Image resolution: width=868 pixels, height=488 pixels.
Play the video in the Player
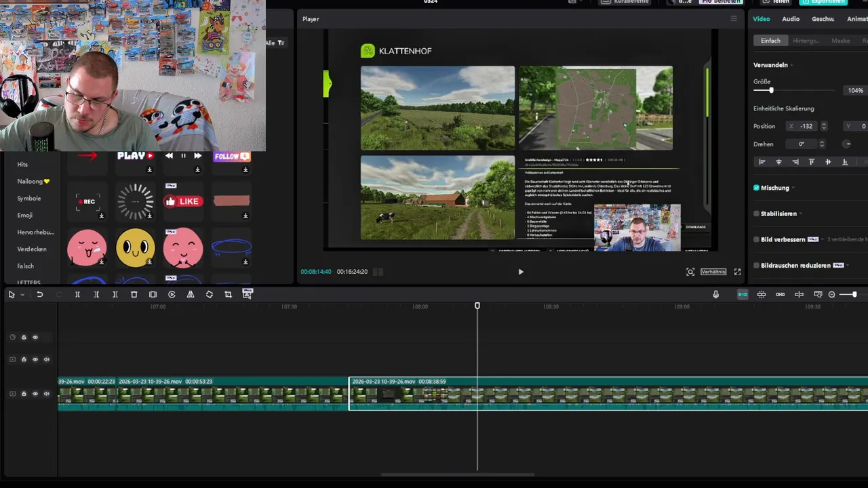tap(521, 272)
